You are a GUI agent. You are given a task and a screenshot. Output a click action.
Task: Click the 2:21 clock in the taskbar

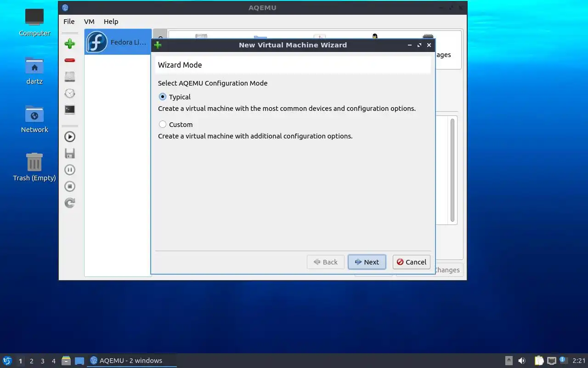579,361
